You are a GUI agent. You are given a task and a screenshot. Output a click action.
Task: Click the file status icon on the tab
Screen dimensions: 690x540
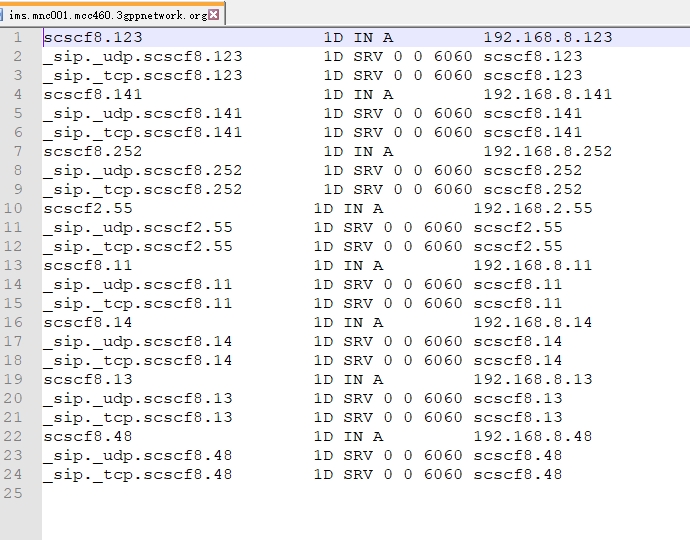click(x=4, y=15)
